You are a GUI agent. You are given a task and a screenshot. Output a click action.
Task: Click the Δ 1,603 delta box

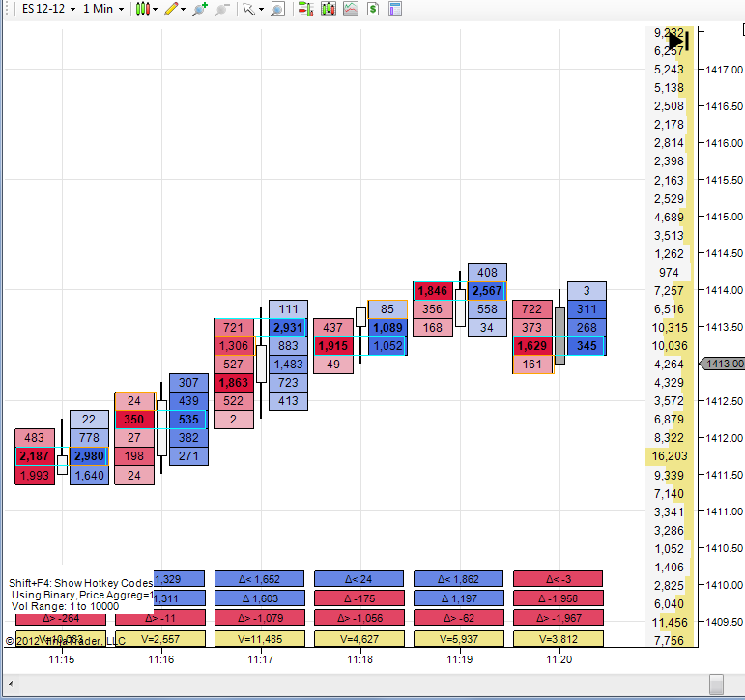(260, 598)
